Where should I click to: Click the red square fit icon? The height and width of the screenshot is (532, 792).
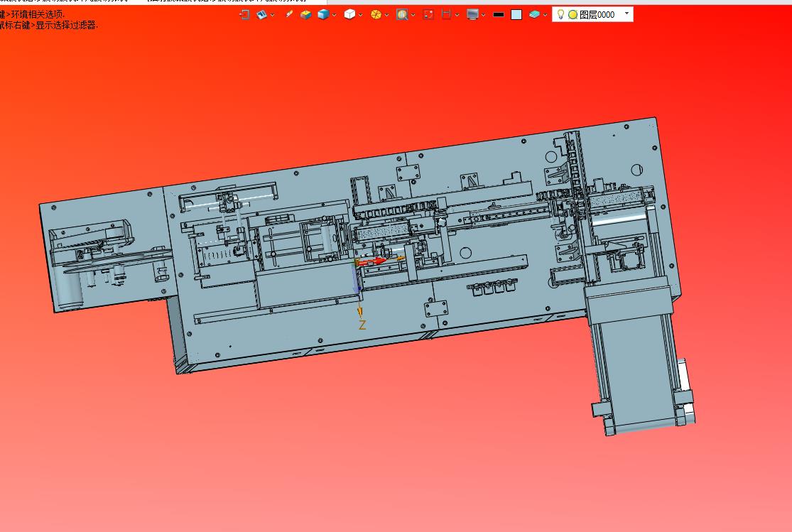tap(428, 15)
